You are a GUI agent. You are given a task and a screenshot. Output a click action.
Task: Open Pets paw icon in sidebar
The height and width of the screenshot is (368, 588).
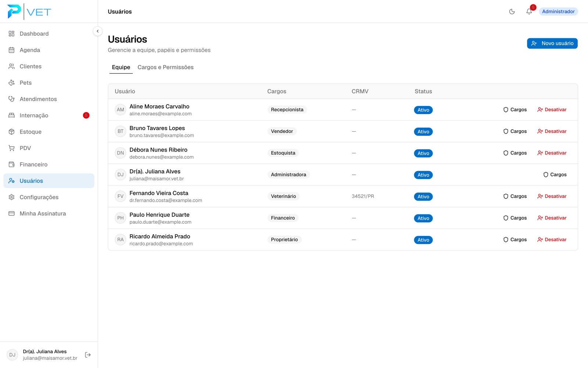point(11,83)
